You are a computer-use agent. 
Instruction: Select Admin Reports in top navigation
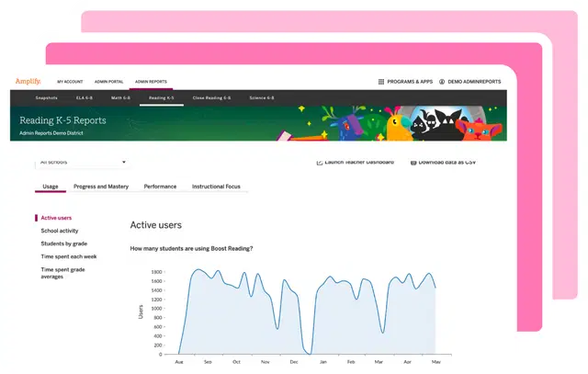point(151,82)
